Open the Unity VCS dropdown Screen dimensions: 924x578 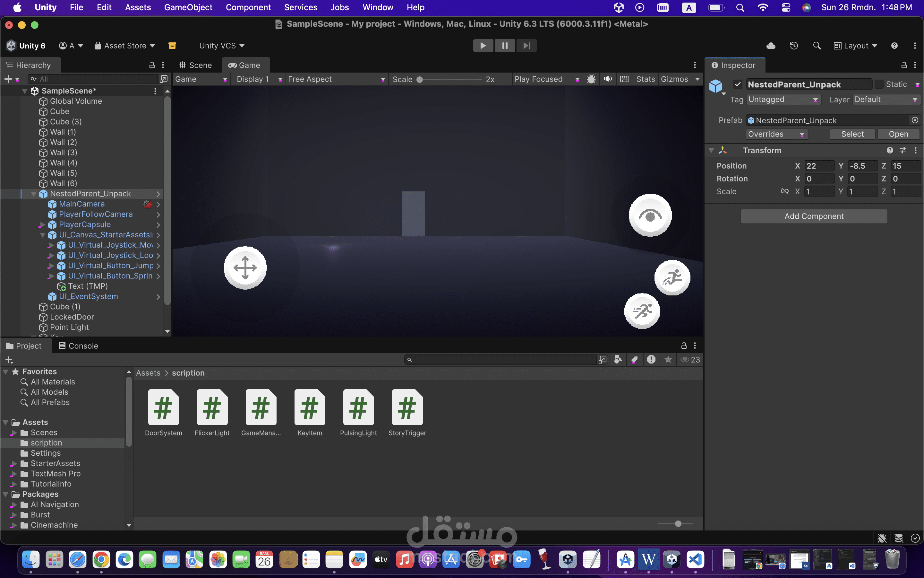[x=222, y=46]
